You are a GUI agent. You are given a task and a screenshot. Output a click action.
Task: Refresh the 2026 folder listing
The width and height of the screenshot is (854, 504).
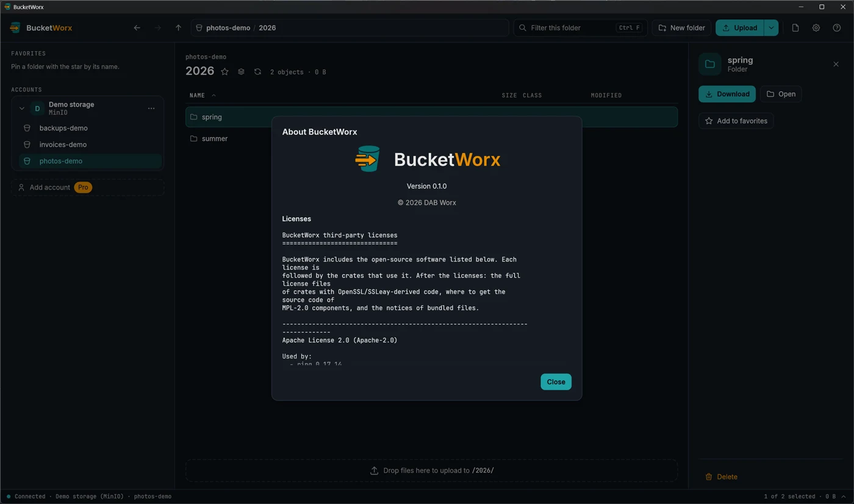pyautogui.click(x=257, y=72)
